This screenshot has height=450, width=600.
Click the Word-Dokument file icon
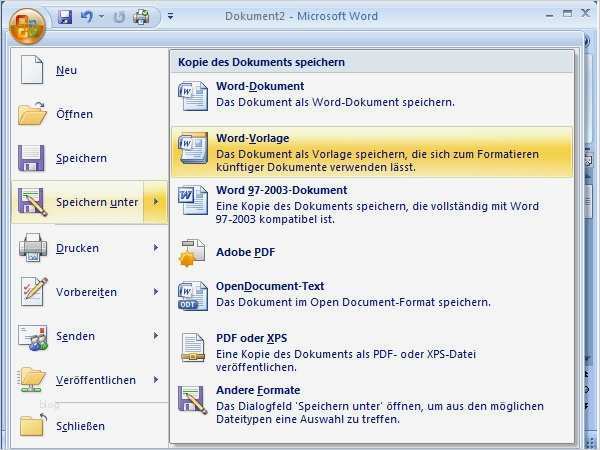click(193, 96)
